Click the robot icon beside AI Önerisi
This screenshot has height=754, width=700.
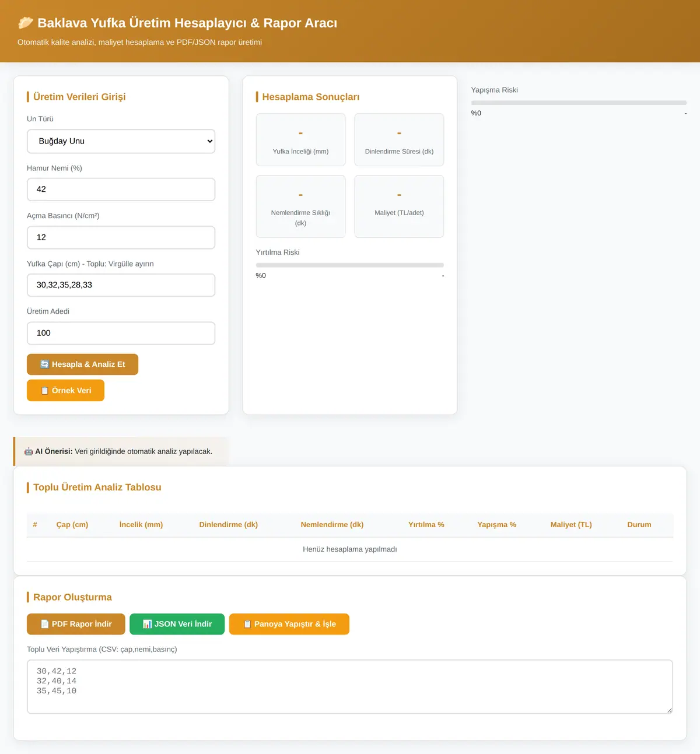click(29, 451)
